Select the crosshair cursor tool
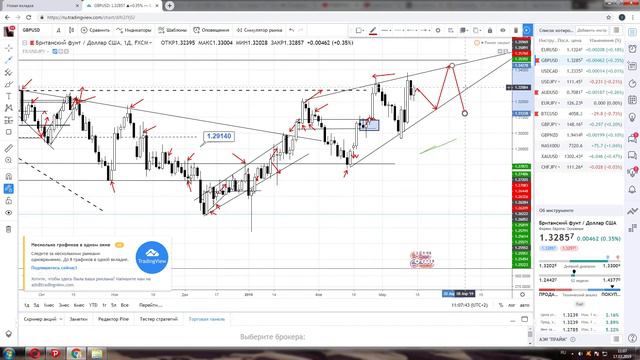The image size is (640, 360). coord(9,48)
